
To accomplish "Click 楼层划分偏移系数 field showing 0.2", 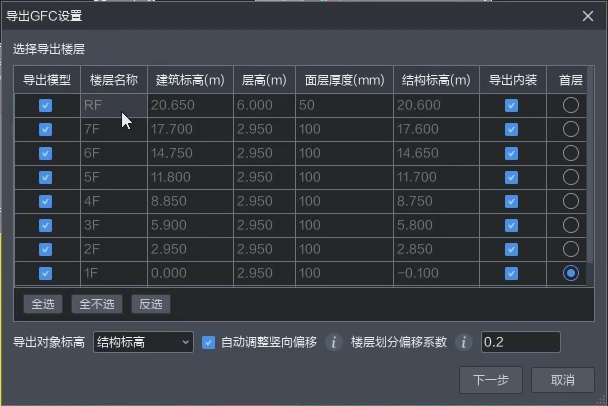I will click(x=521, y=342).
